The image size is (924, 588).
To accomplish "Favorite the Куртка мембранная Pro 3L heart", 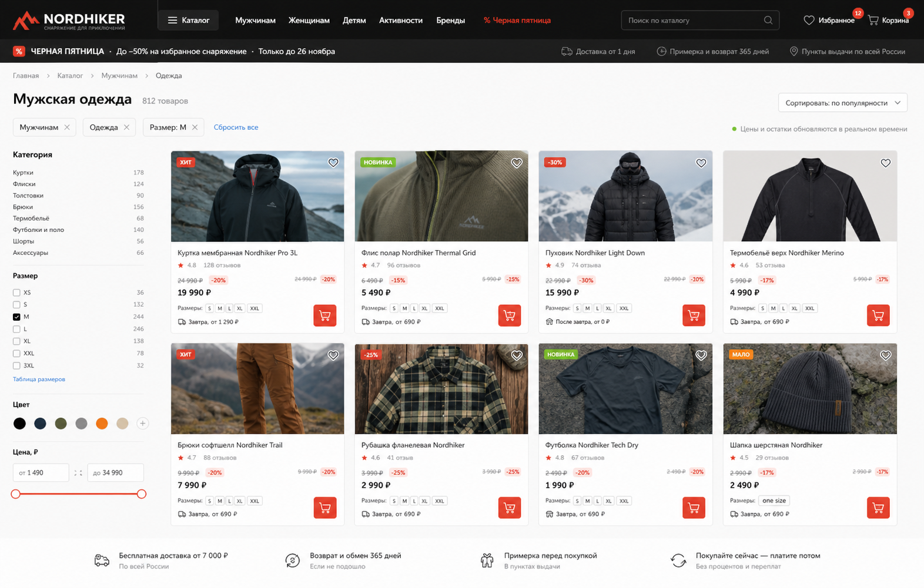I will [x=333, y=163].
